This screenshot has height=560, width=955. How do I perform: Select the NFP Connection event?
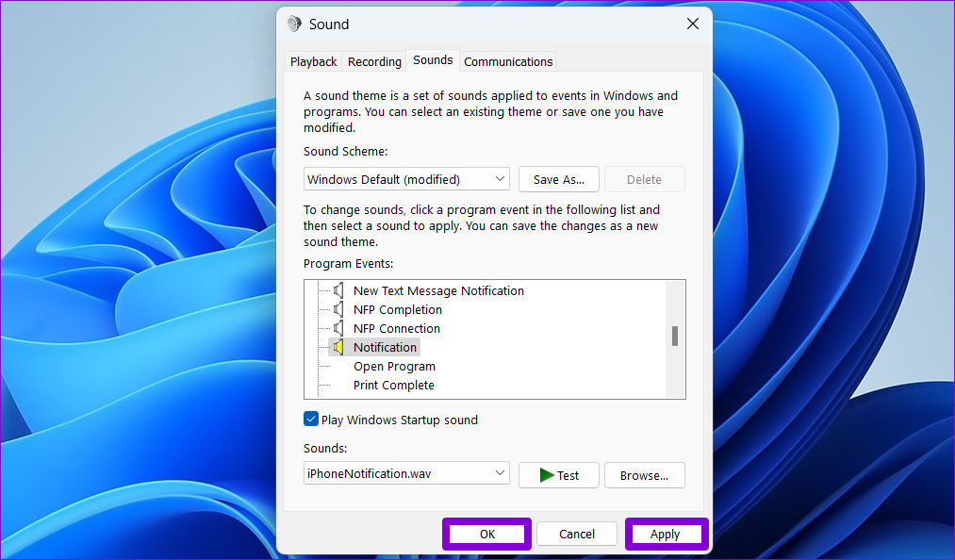pos(397,328)
